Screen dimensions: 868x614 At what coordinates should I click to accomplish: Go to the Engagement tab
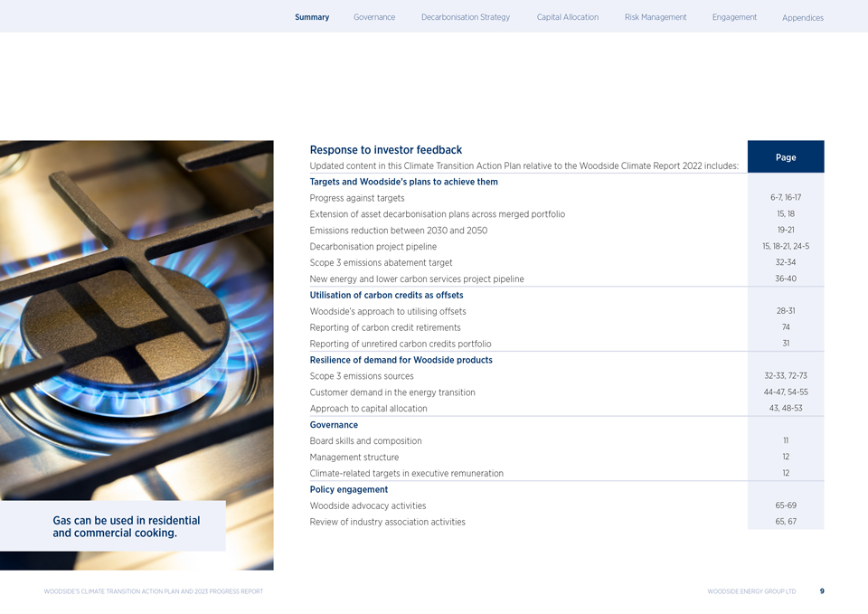click(x=734, y=17)
